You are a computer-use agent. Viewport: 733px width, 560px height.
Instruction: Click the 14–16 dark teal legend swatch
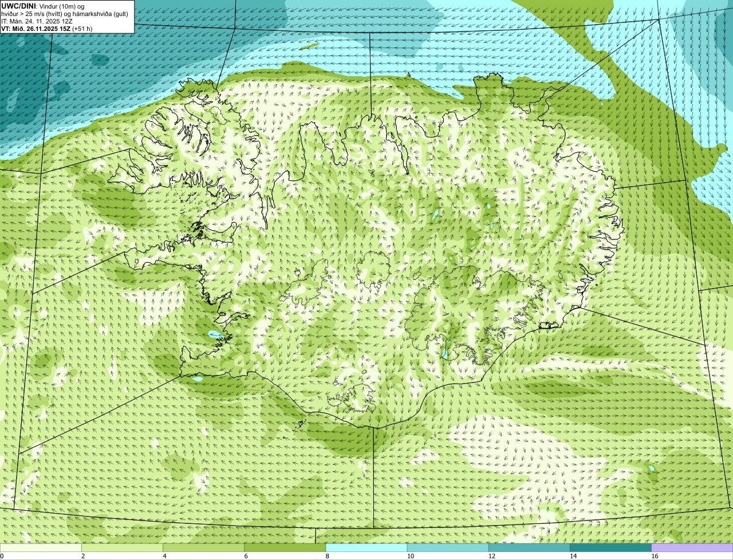click(610, 547)
